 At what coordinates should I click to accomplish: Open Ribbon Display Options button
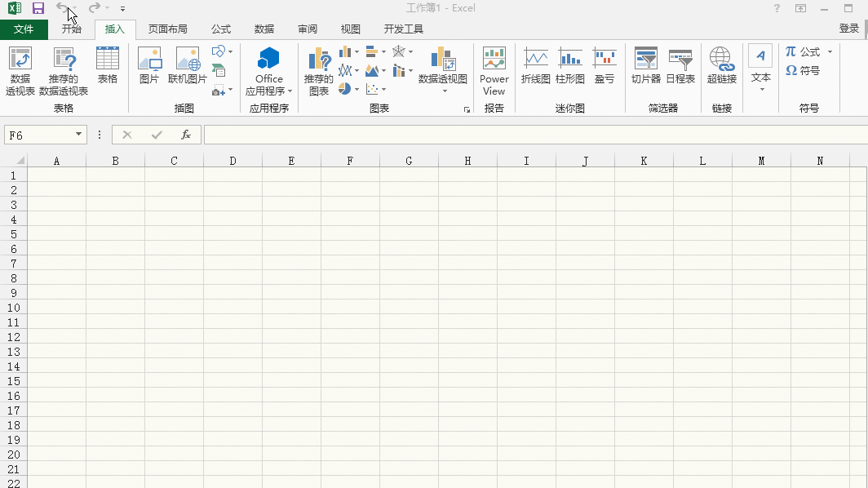point(800,8)
